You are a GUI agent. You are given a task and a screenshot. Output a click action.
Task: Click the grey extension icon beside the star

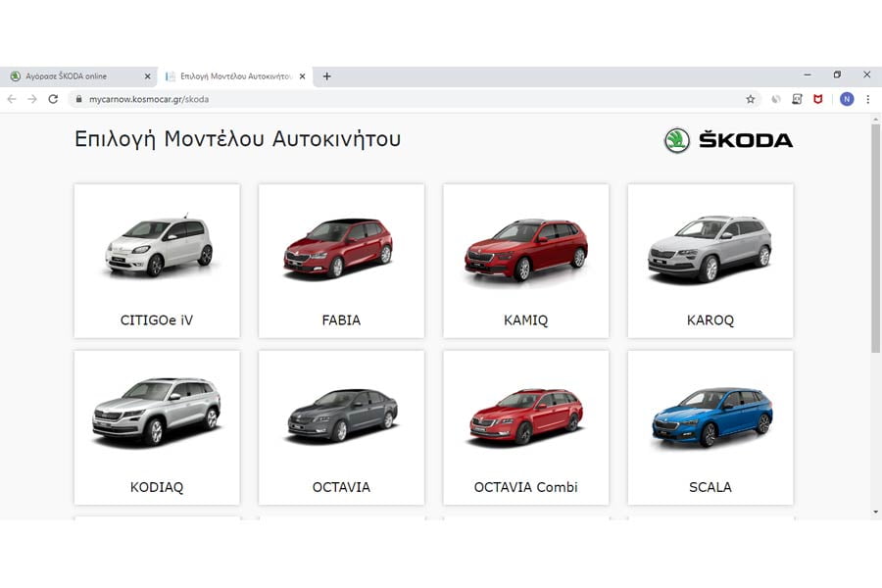(775, 99)
